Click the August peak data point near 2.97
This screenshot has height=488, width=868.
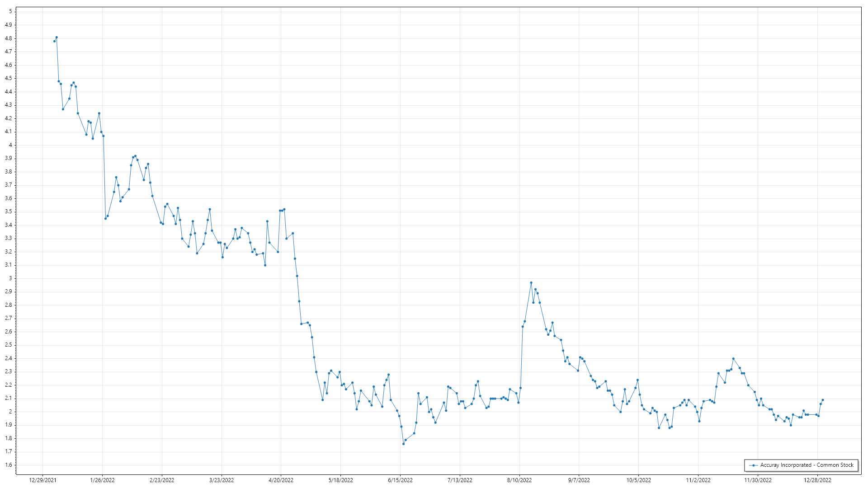coord(531,283)
